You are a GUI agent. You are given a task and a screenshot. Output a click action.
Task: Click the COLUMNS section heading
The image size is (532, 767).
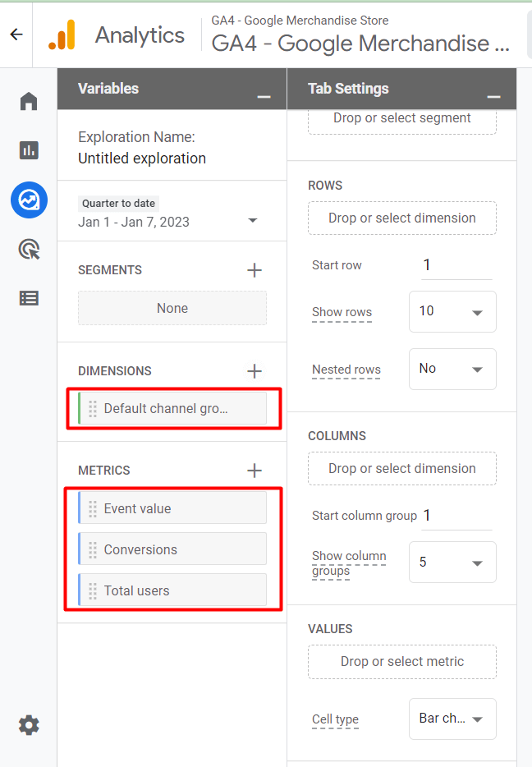(337, 436)
